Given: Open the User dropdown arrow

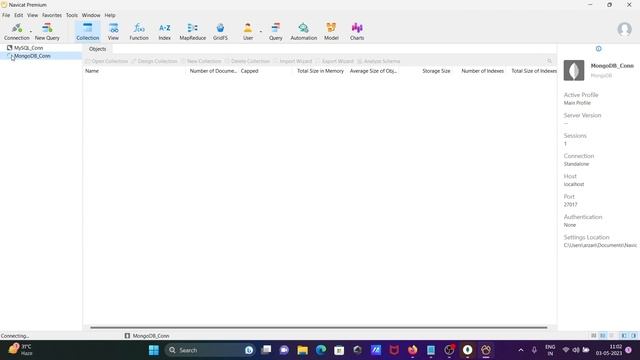Looking at the screenshot, I should coord(261,31).
